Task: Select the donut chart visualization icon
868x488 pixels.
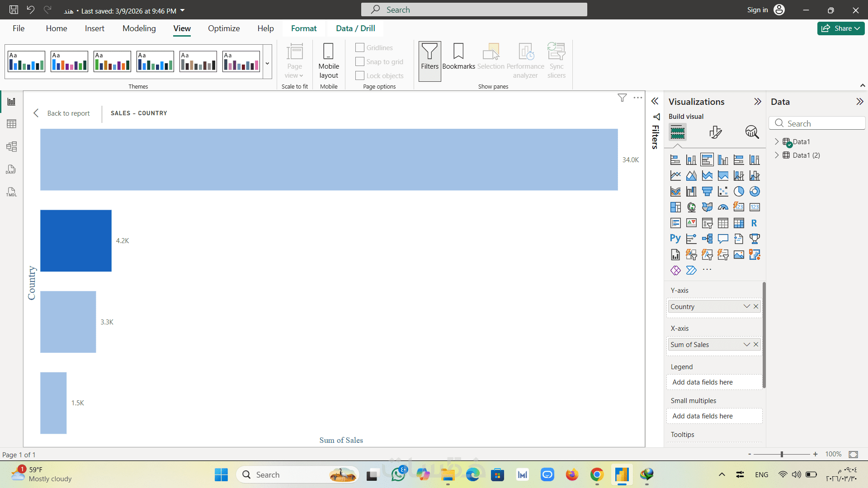Action: click(x=755, y=192)
